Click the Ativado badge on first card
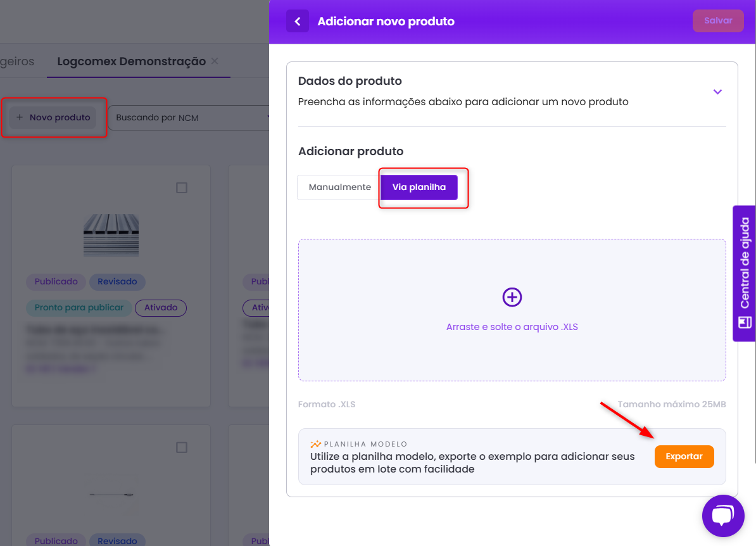 point(161,308)
